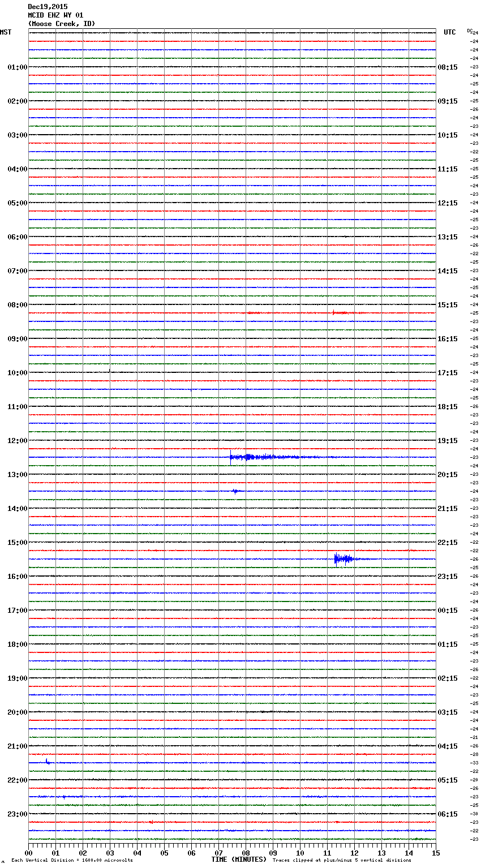Select the "23:00" MST hour label
This screenshot has width=481, height=868.
(18, 814)
